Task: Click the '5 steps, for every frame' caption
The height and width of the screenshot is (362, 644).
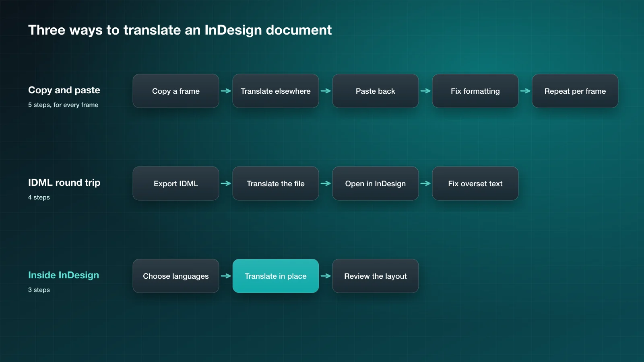Action: (63, 105)
